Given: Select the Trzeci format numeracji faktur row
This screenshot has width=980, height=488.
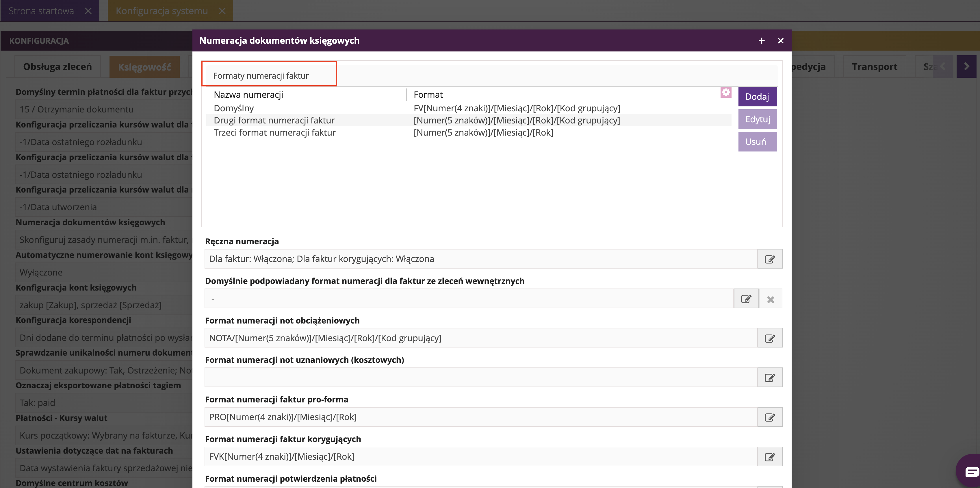Looking at the screenshot, I should [x=274, y=132].
